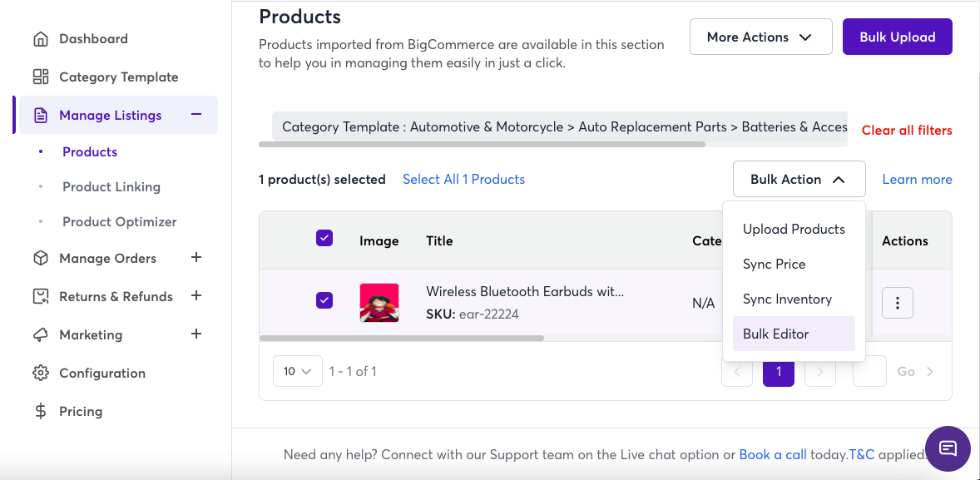Click the Manage Orders box icon

(x=40, y=259)
